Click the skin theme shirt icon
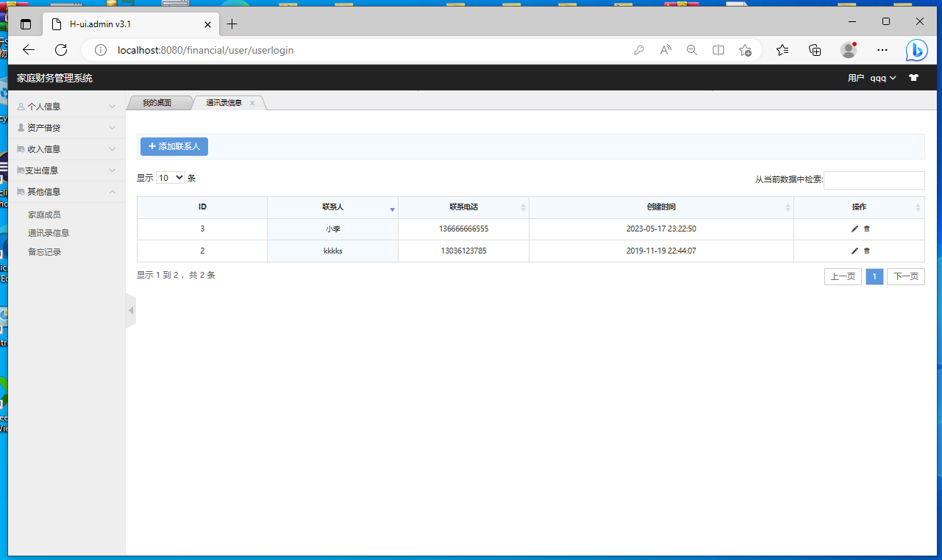Image resolution: width=942 pixels, height=560 pixels. coord(914,78)
